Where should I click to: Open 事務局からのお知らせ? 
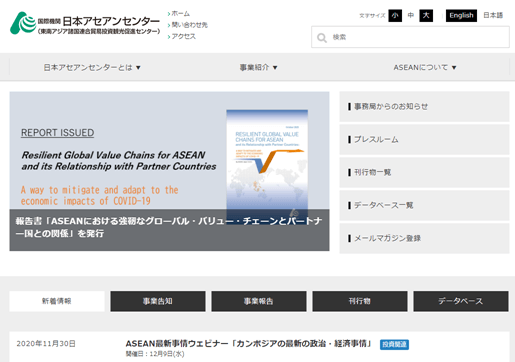click(424, 106)
